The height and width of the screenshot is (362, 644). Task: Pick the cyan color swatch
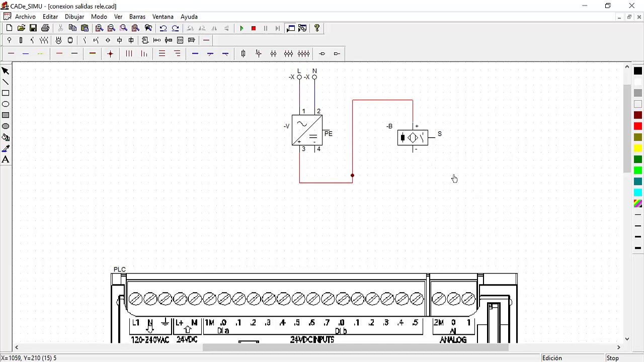638,193
